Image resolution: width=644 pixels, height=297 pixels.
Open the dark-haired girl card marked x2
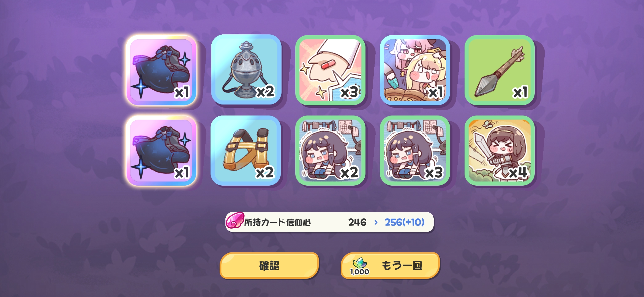click(330, 150)
